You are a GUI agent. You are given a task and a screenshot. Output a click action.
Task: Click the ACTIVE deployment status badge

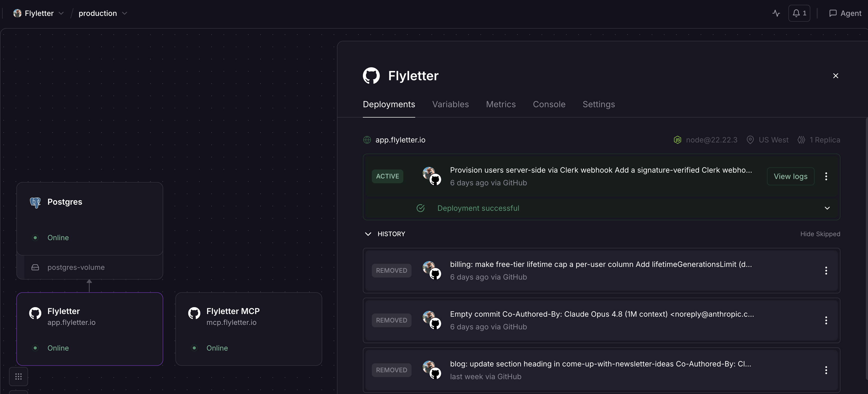pyautogui.click(x=387, y=176)
